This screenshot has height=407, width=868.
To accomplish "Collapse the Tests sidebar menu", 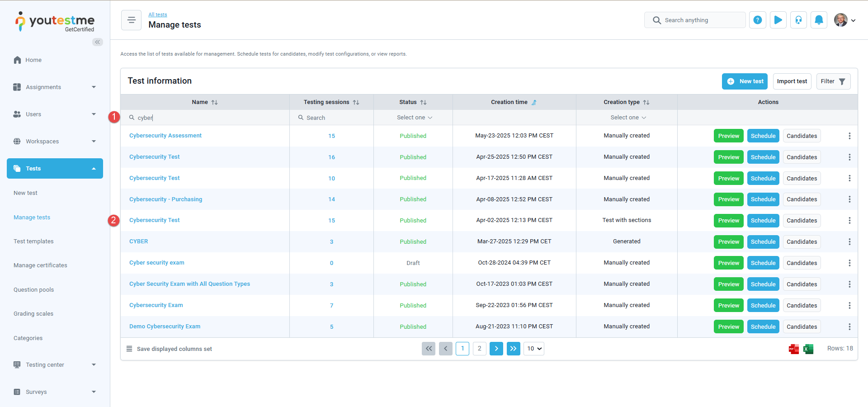I will click(55, 168).
